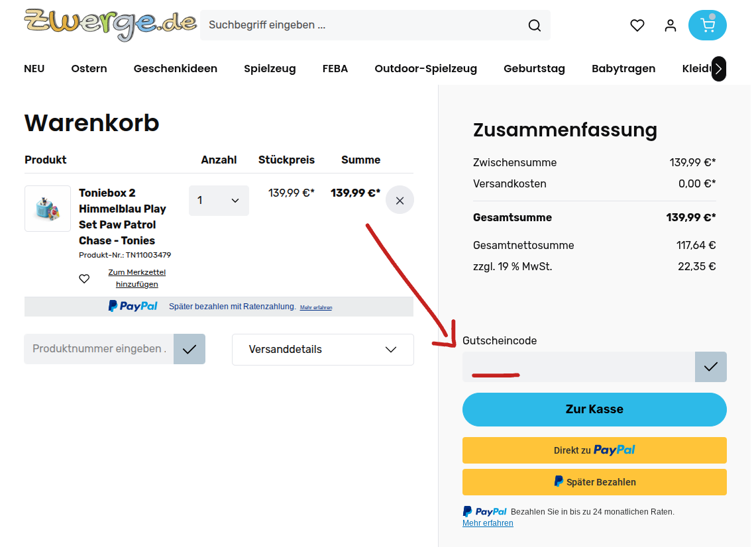
Task: Expand the Versanddetails dropdown
Action: (x=323, y=349)
